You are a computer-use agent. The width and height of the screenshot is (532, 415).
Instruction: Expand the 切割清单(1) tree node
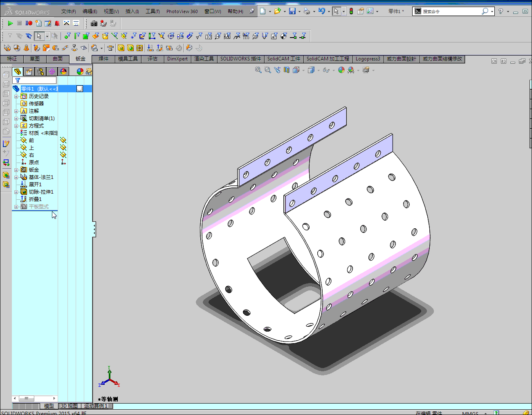tap(16, 118)
